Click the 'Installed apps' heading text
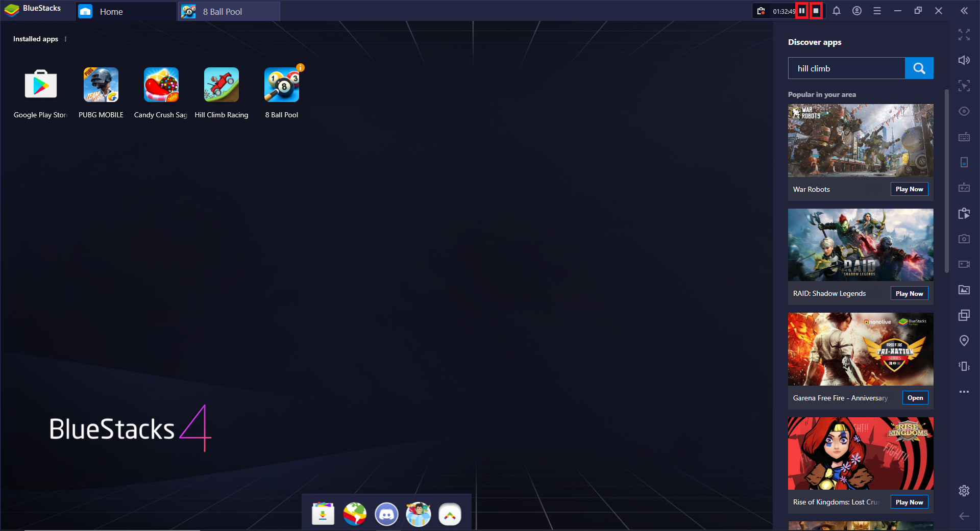The image size is (980, 531). [36, 39]
